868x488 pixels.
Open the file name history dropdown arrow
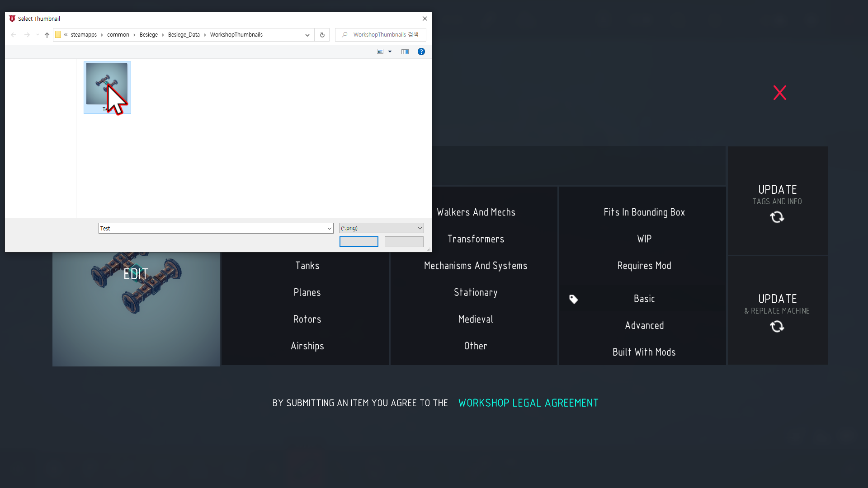pyautogui.click(x=329, y=228)
